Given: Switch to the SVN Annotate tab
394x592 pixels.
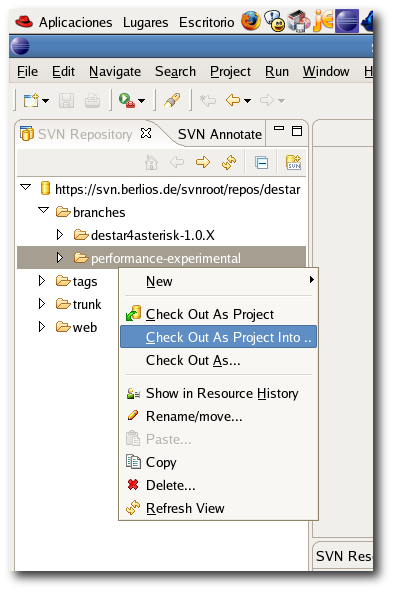Looking at the screenshot, I should click(220, 134).
